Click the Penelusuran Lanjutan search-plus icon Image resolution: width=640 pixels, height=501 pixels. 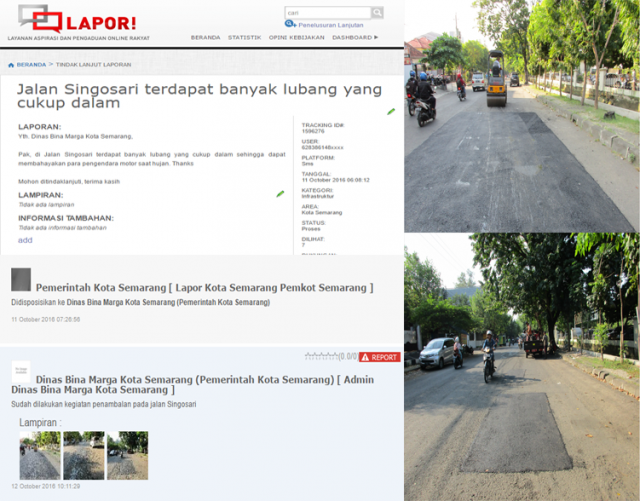point(290,24)
